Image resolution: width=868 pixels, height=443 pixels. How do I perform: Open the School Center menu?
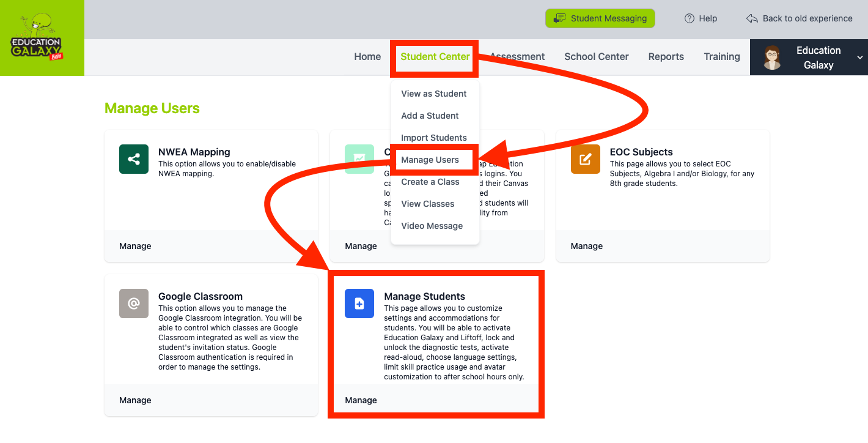point(597,56)
